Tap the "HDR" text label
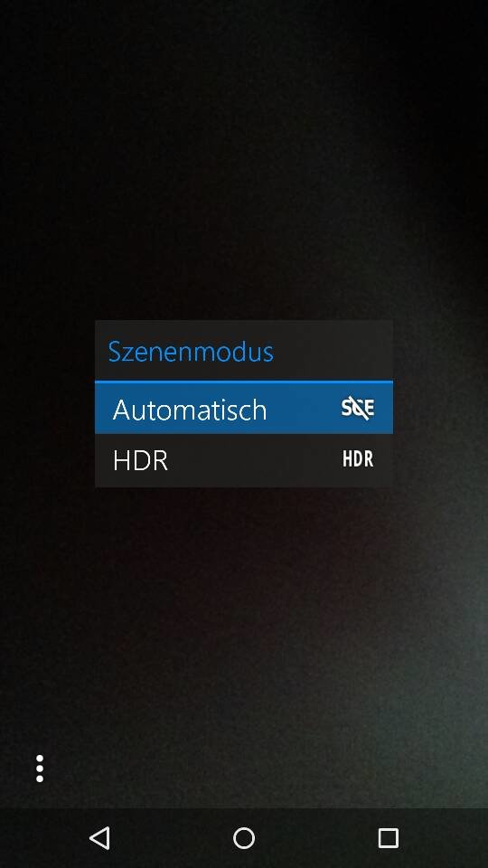 click(x=140, y=460)
